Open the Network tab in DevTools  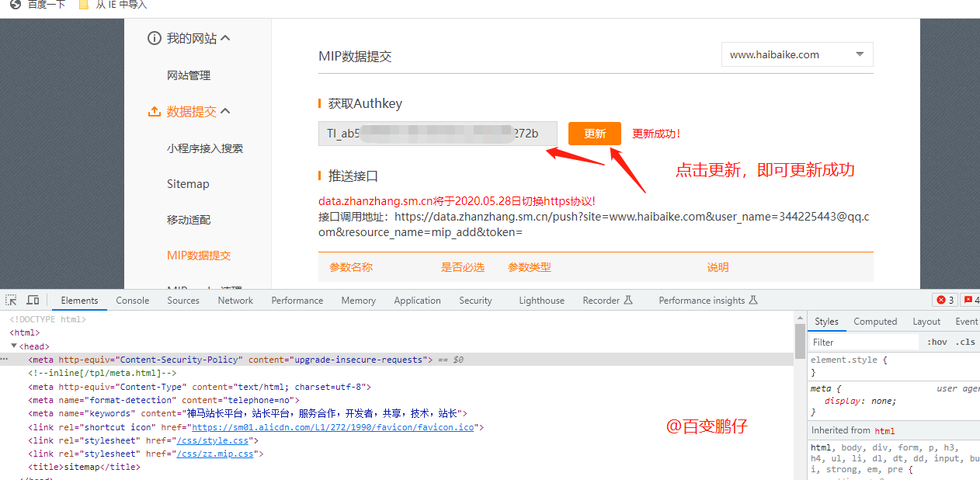pos(235,301)
